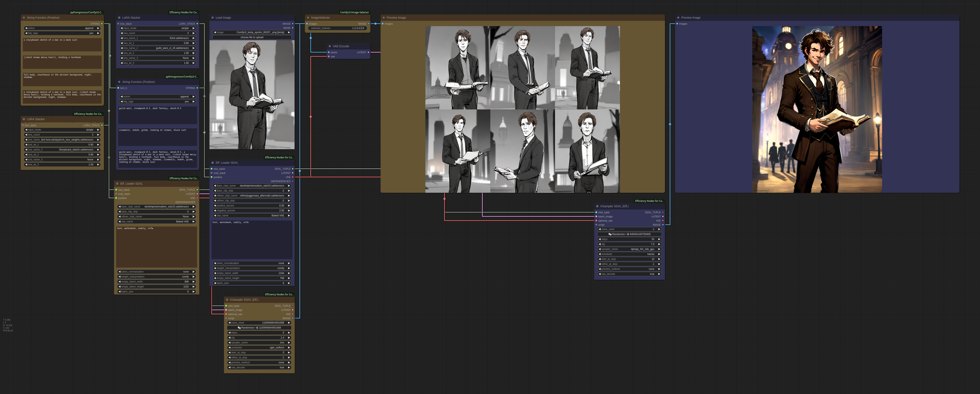Open the scheduler sgm_uniform dropdown
980x394 pixels.
coord(259,348)
